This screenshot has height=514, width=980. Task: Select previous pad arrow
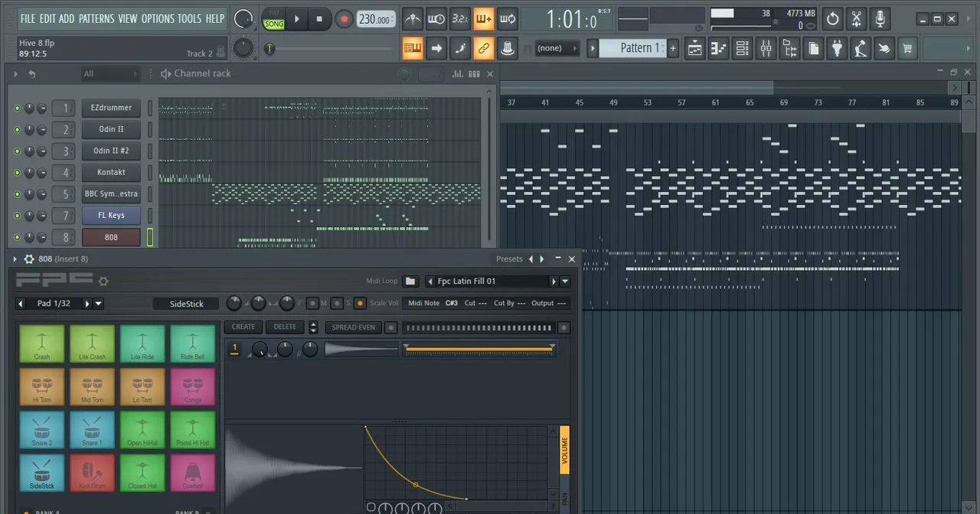(21, 304)
